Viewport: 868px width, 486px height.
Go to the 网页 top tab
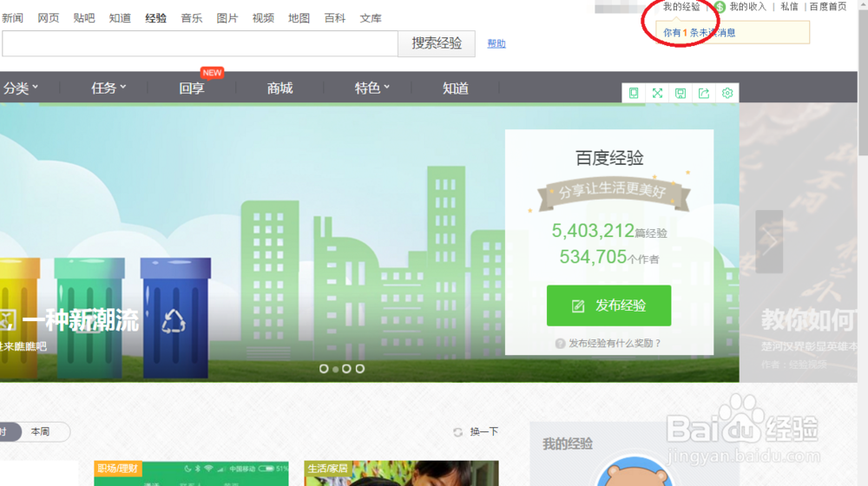(48, 18)
